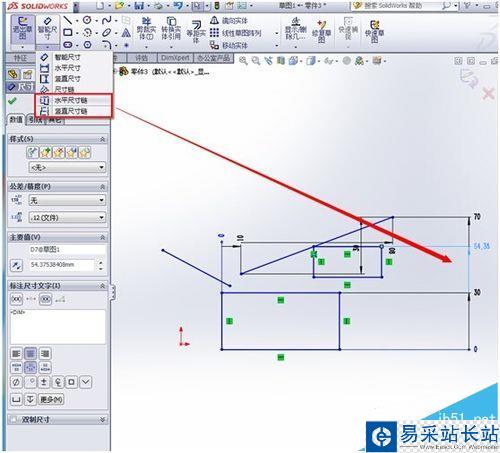Screen dimensions: 500x453
Task: Click the Display/Delete Relations tool
Action: (296, 28)
